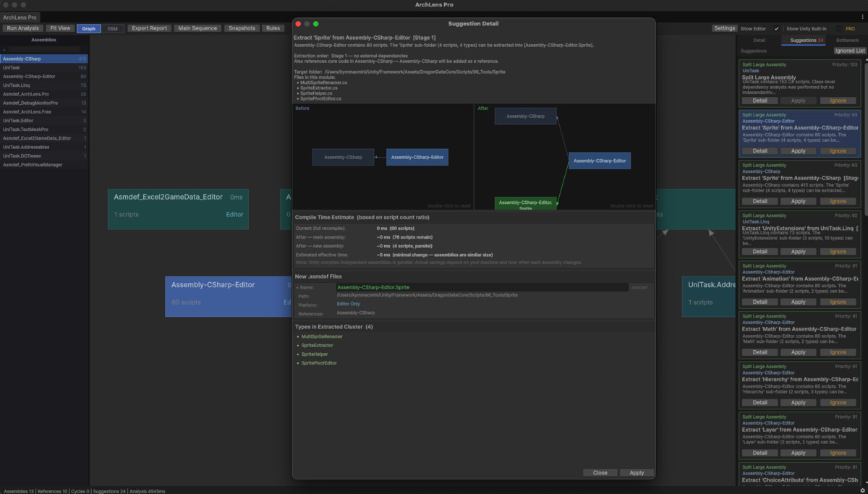
Task: Toggle the Show Unity Built-in checkbox
Action: 840,28
